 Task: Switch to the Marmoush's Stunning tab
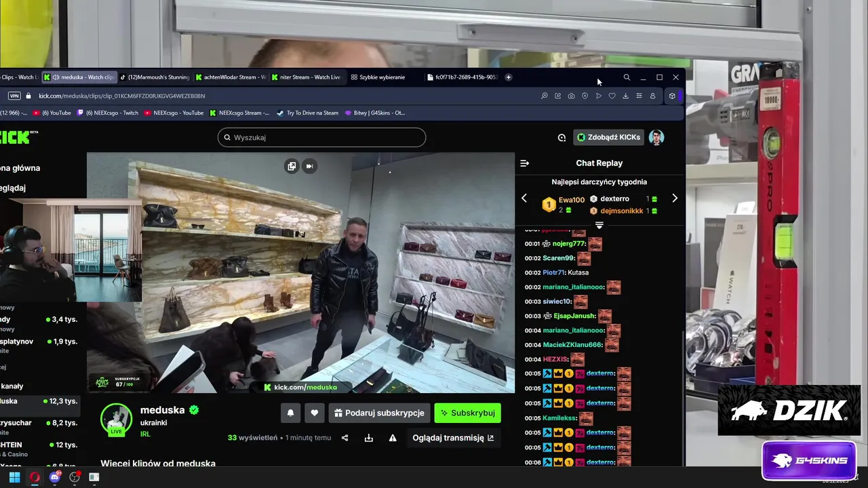pyautogui.click(x=155, y=77)
